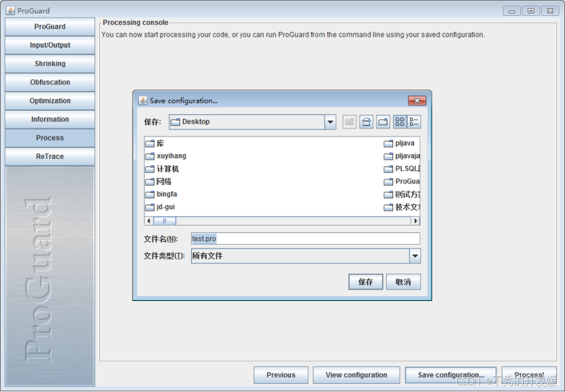Select the xuyihang folder
Image resolution: width=565 pixels, height=392 pixels.
166,156
